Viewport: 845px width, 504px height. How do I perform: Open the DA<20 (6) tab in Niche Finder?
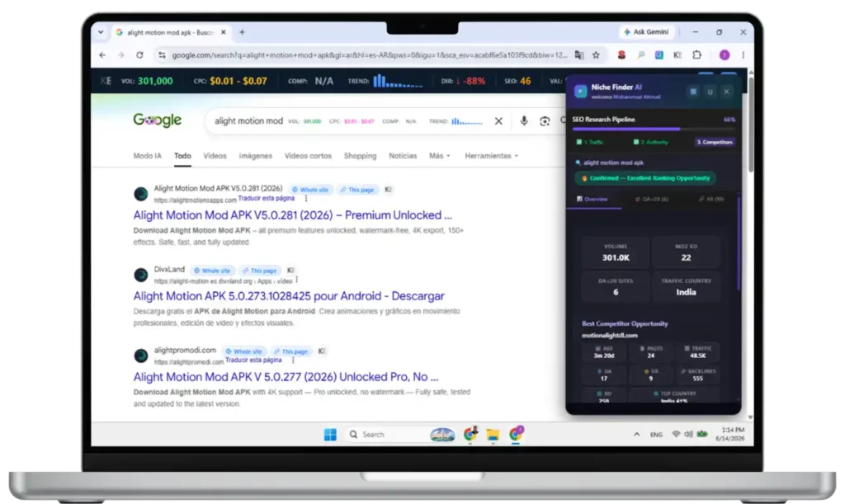click(x=652, y=199)
